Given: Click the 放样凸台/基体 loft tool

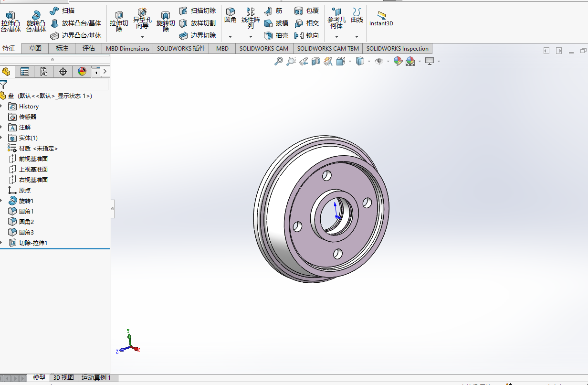Looking at the screenshot, I should [x=76, y=23].
